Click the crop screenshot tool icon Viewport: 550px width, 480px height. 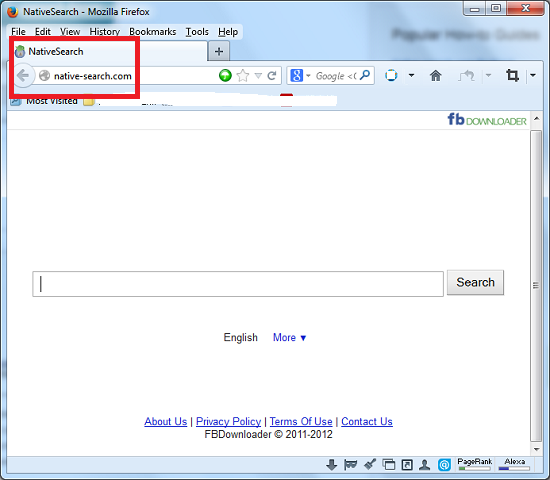[512, 75]
